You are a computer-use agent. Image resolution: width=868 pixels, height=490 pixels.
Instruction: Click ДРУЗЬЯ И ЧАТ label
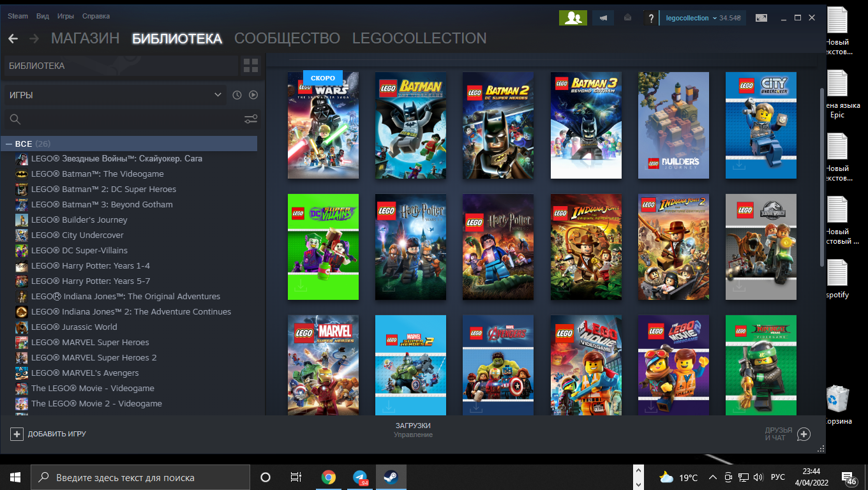779,434
